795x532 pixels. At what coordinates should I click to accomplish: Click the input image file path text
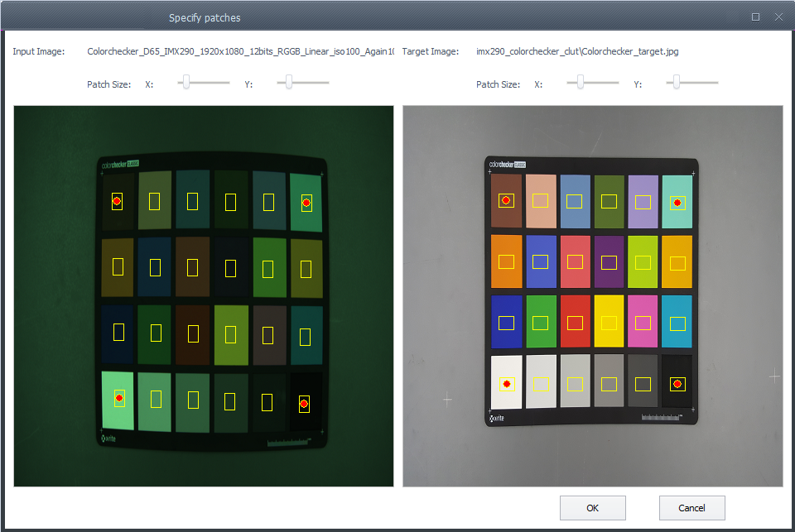tap(240, 51)
